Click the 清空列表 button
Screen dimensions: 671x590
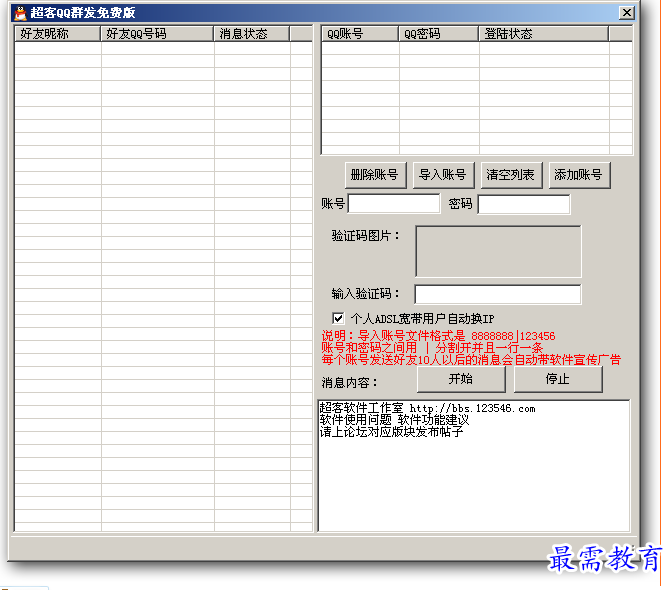[x=511, y=175]
